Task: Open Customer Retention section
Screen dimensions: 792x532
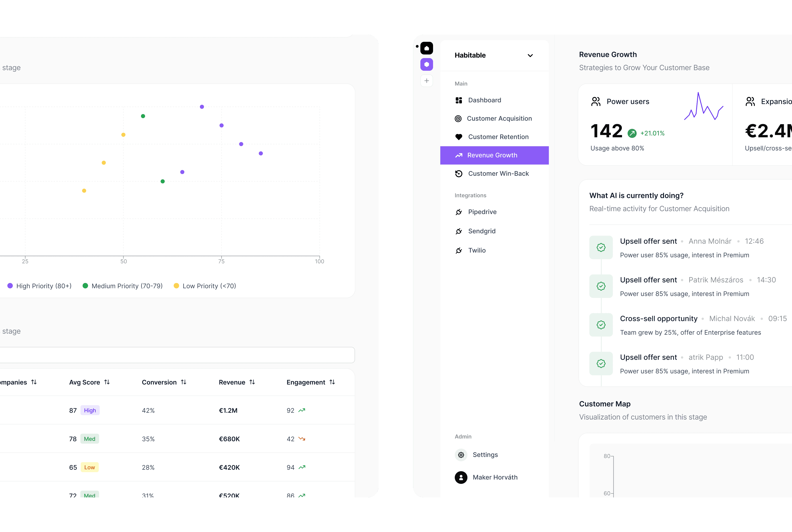Action: [x=494, y=137]
